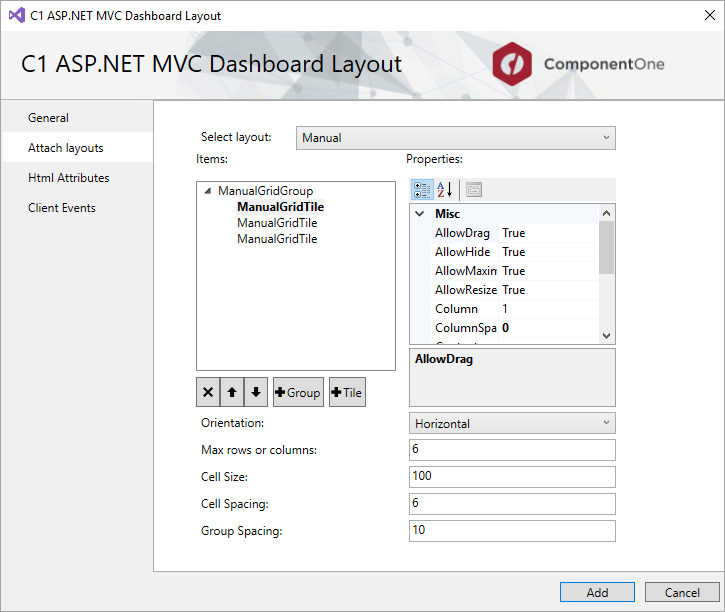Click the delete item X button

tap(208, 393)
